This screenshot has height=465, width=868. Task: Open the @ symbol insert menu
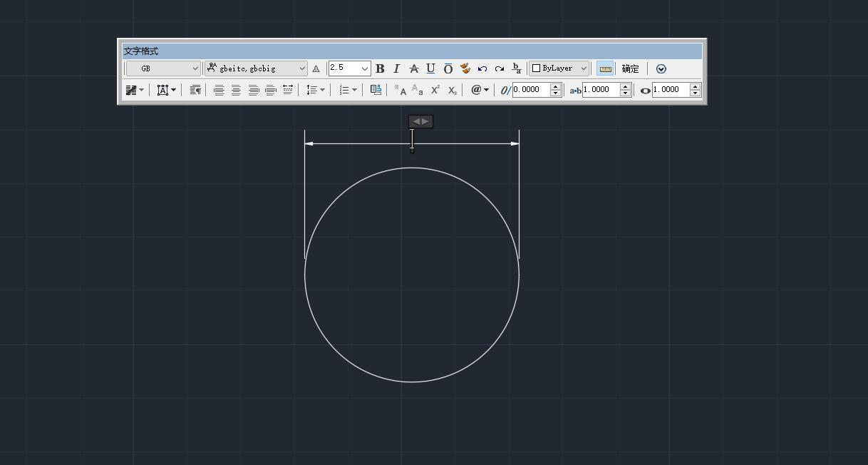pos(480,90)
